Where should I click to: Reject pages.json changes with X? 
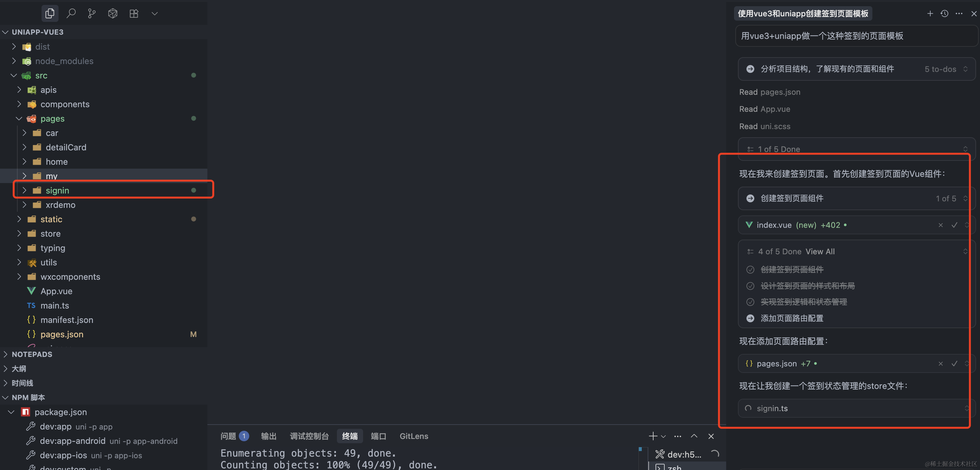(x=940, y=363)
